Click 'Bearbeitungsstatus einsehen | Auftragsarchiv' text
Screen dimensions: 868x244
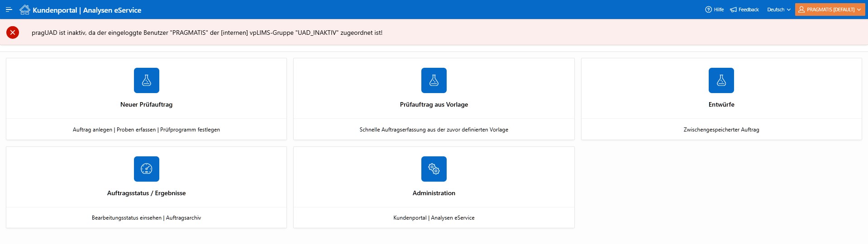coord(147,218)
